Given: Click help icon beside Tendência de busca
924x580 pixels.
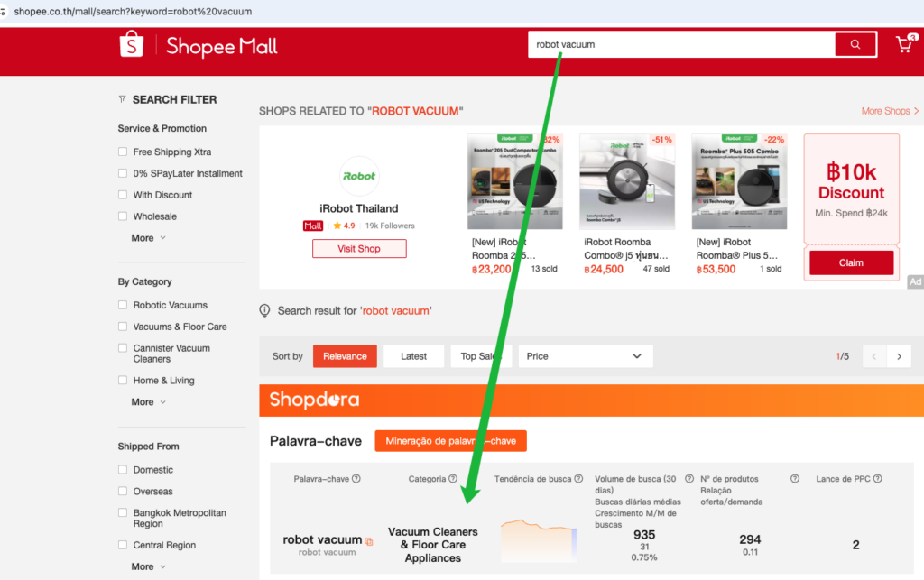Looking at the screenshot, I should point(578,479).
